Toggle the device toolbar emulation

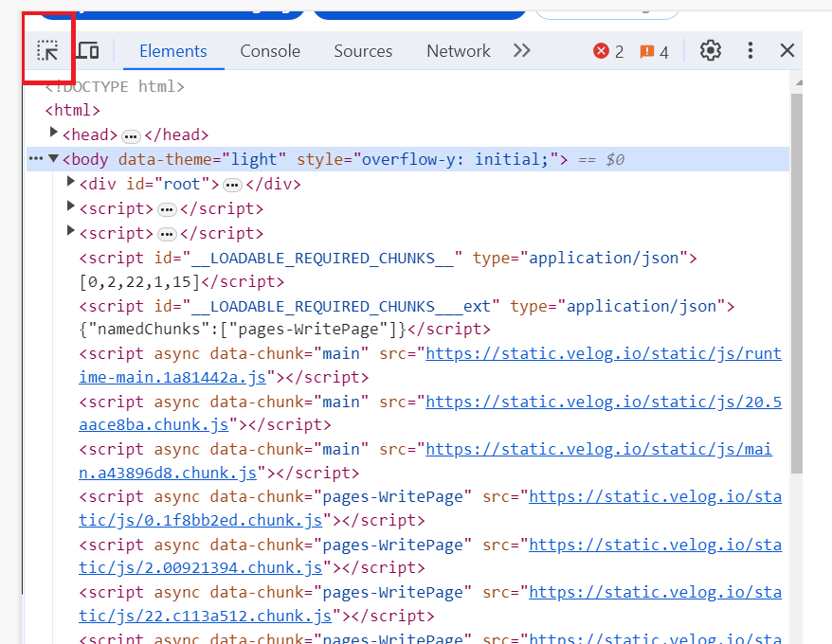click(88, 51)
